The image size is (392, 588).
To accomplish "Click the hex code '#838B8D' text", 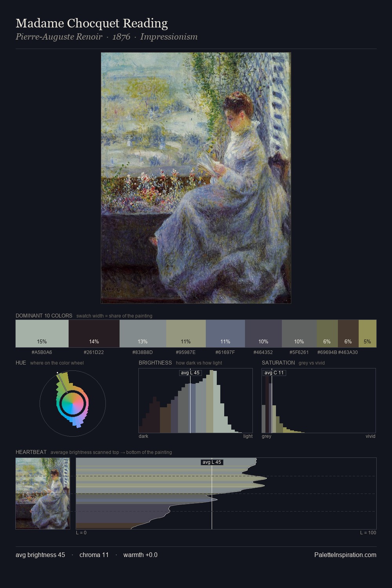I will click(x=143, y=352).
